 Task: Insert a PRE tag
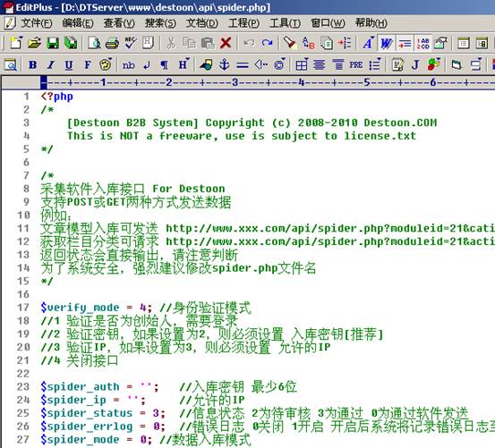pyautogui.click(x=355, y=65)
